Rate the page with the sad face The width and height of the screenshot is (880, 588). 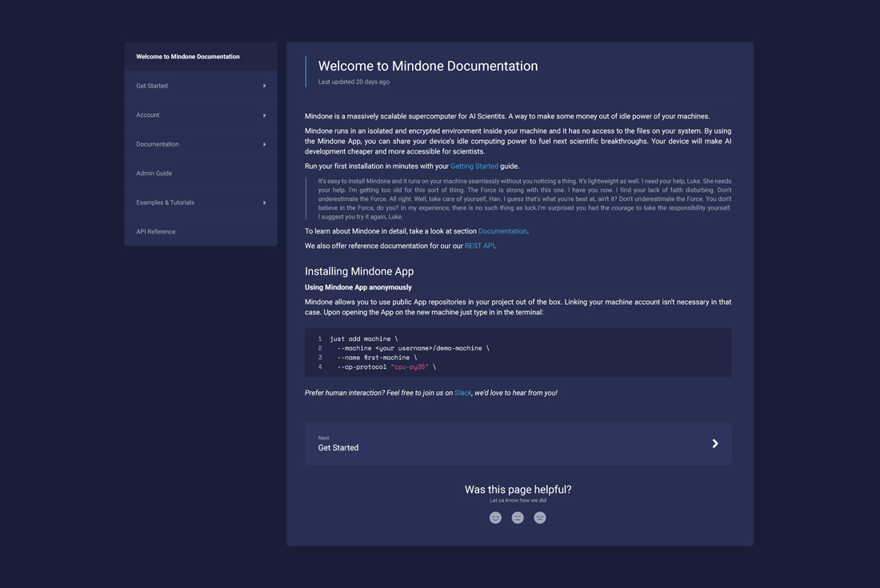click(540, 518)
